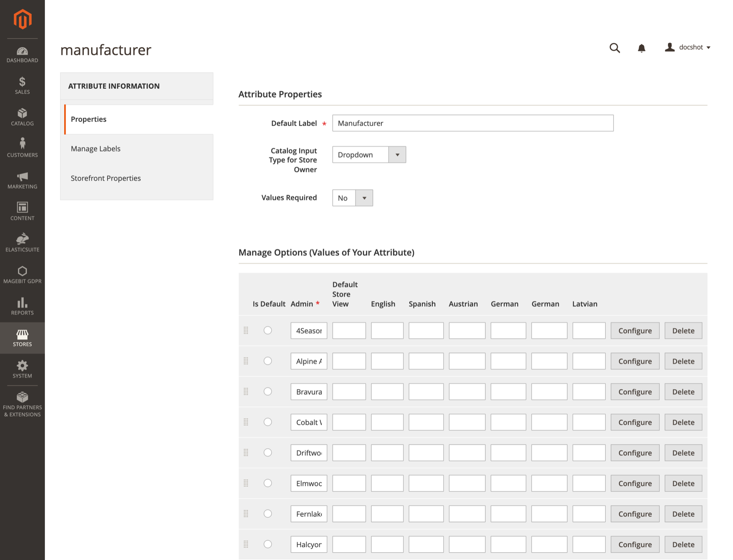Click the Admin field containing Halcyor
Viewport: 733px width, 560px height.
pos(309,544)
